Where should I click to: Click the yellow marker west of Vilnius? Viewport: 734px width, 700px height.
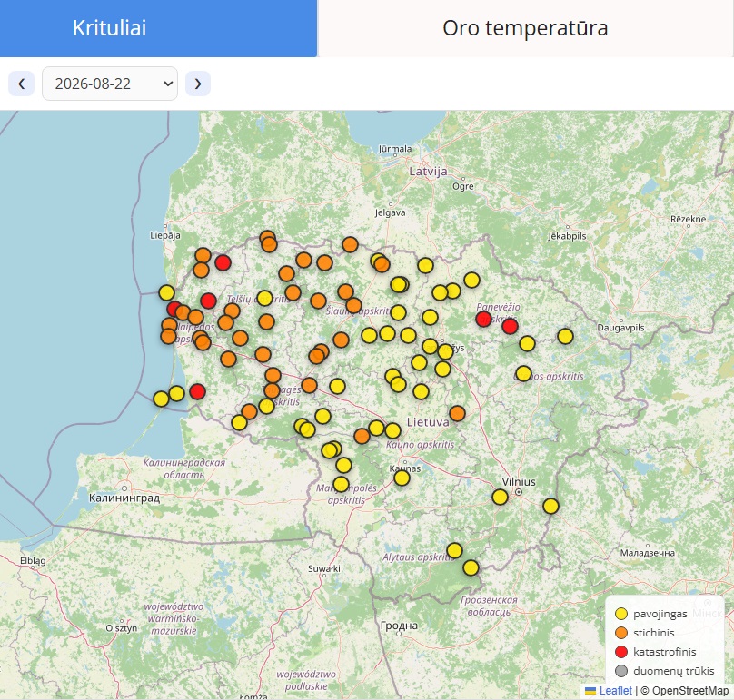tap(500, 497)
